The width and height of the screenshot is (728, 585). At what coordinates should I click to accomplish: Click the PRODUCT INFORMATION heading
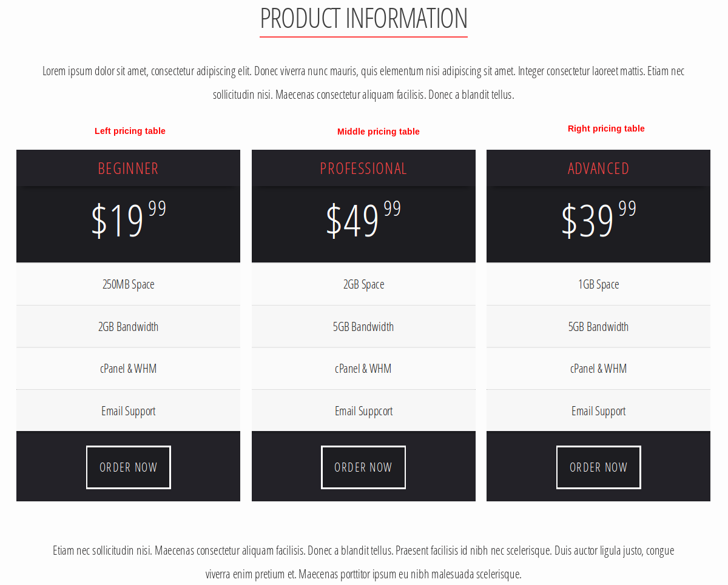(x=363, y=18)
